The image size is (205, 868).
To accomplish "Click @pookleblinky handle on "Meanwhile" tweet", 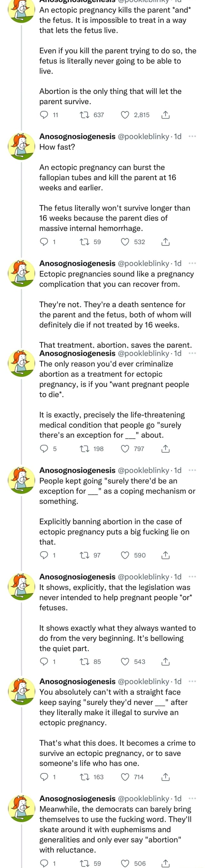I will pyautogui.click(x=143, y=798).
